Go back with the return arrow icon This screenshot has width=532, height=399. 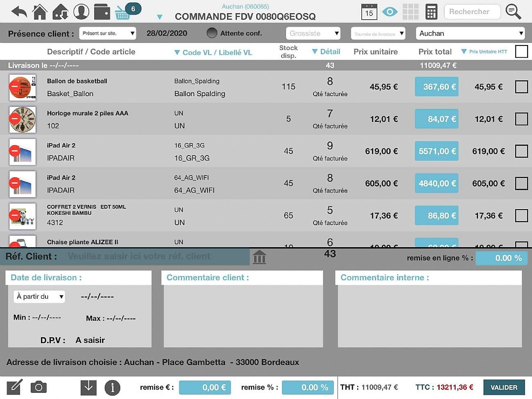point(19,11)
